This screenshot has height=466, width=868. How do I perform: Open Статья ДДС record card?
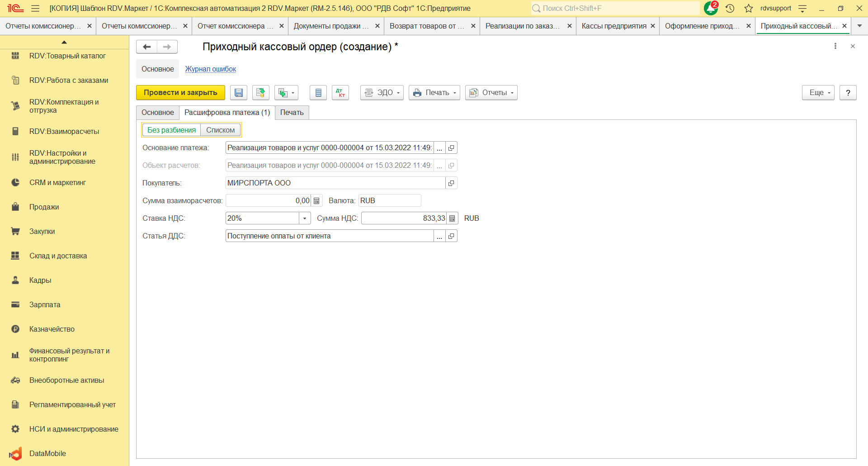click(451, 236)
